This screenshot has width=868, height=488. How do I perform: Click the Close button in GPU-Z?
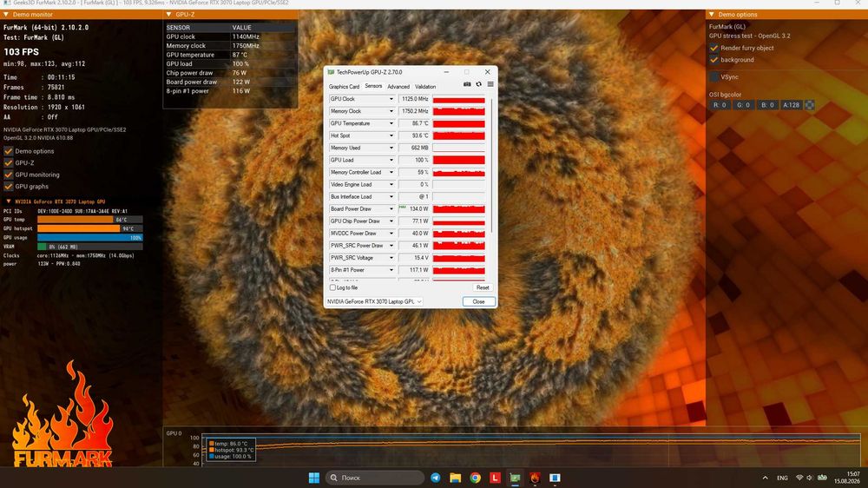point(479,301)
